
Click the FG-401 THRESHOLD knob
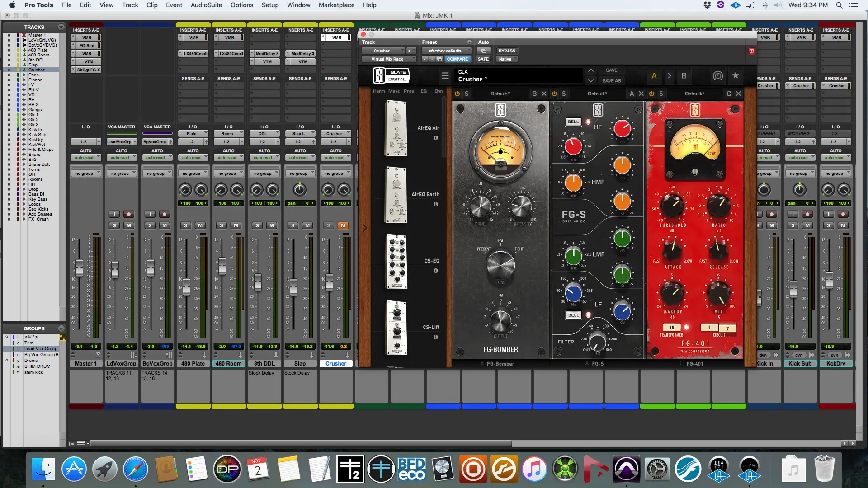click(672, 205)
